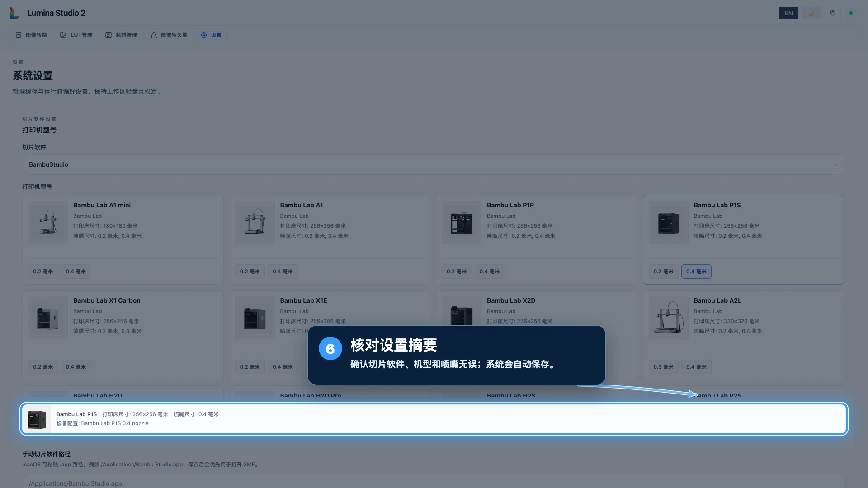Pick 0.4 毫米 nozzle for Bambu Lab A2L

click(x=696, y=367)
